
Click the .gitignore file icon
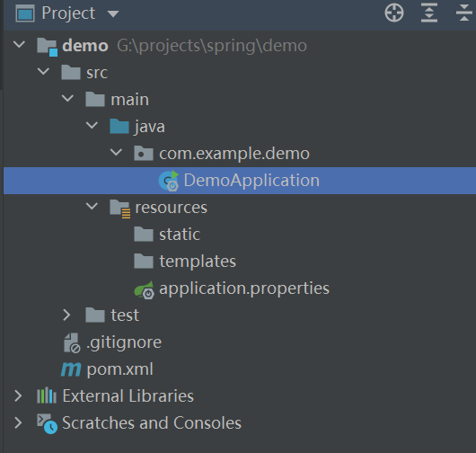72,343
